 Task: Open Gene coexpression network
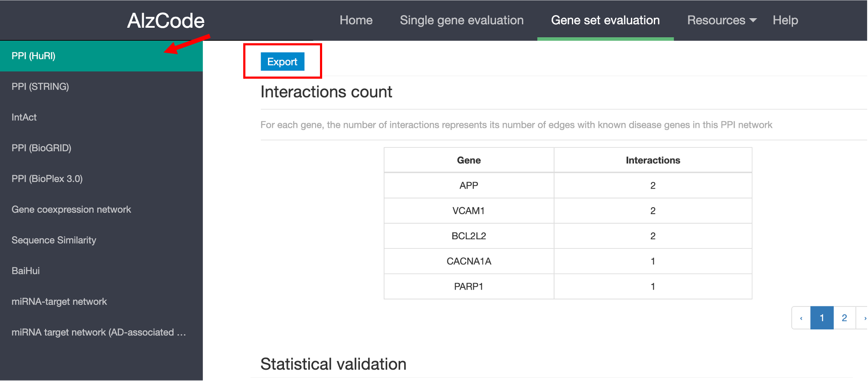pos(72,210)
